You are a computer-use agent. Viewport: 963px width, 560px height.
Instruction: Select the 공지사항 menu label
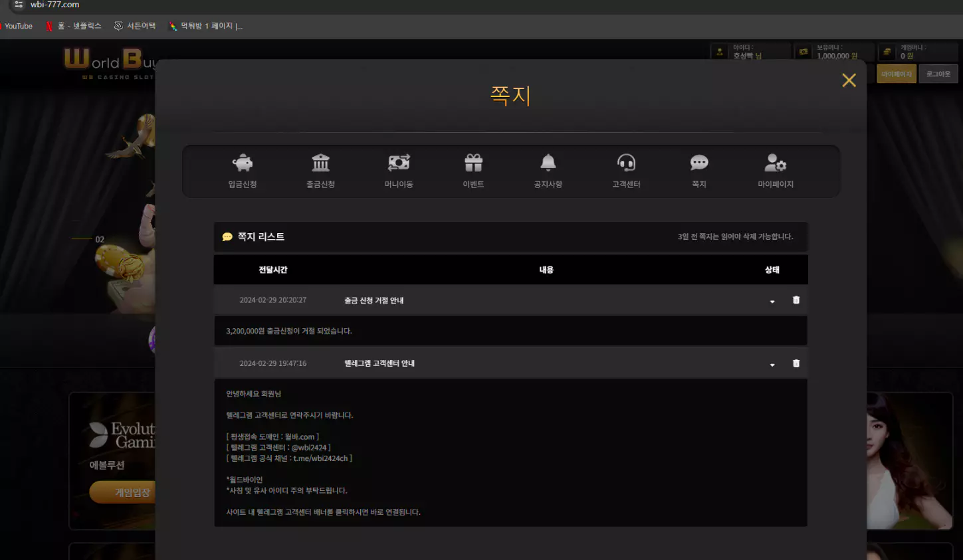[x=548, y=184]
